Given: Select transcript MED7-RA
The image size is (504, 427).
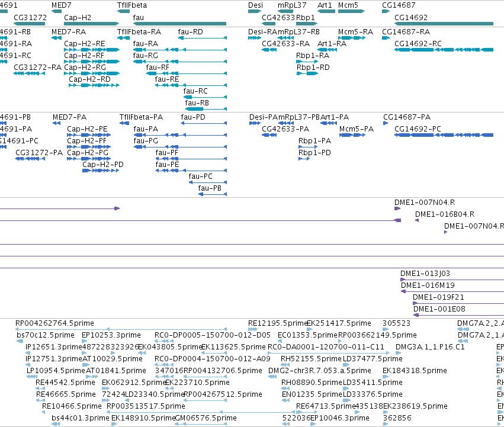Looking at the screenshot, I should point(69,32).
